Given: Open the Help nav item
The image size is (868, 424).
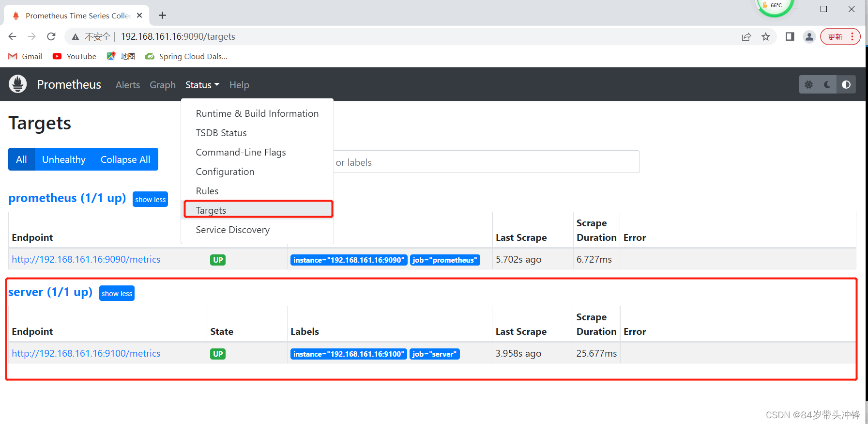Looking at the screenshot, I should 239,85.
